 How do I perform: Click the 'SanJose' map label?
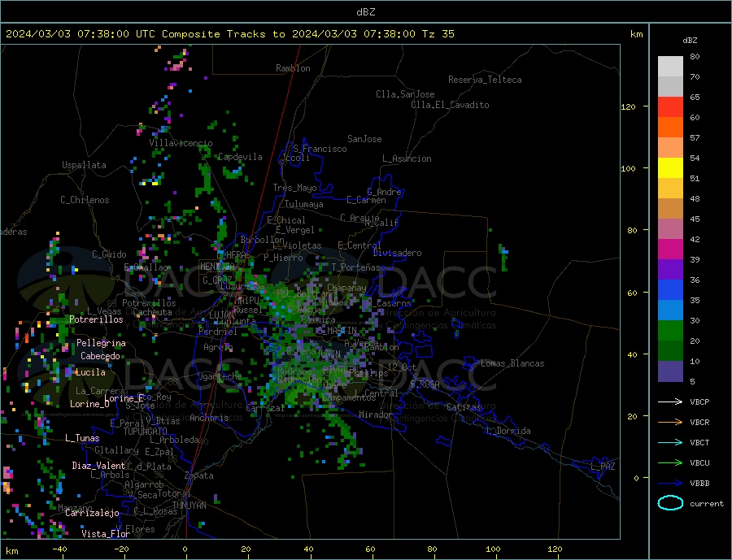pos(364,139)
